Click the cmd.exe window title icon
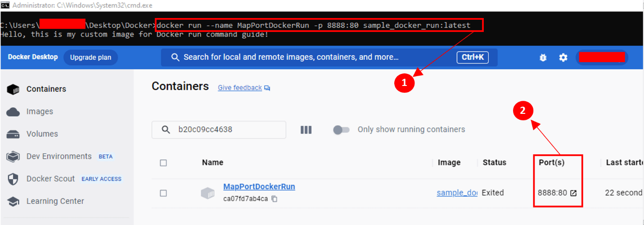This screenshot has width=644, height=225. tap(5, 5)
